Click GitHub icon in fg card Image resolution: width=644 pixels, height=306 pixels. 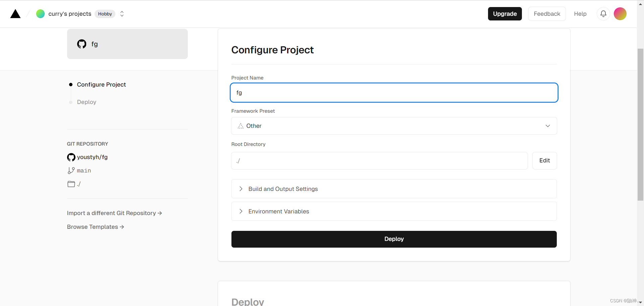82,44
